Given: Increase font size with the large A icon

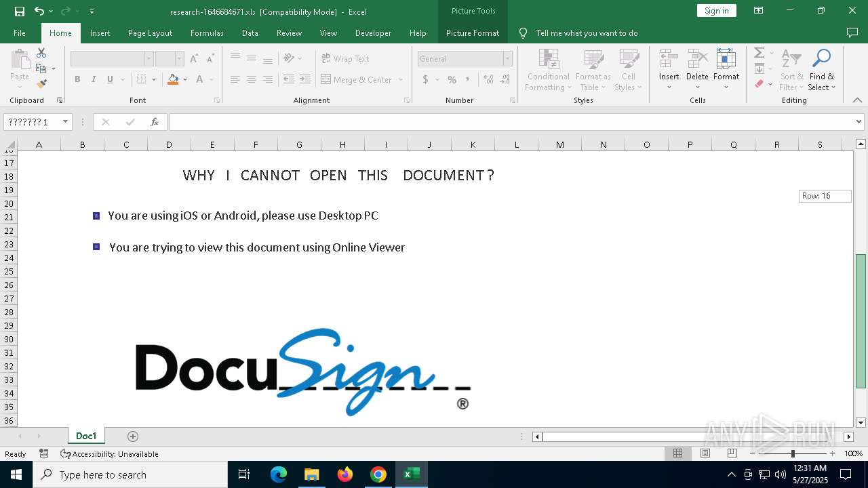Looking at the screenshot, I should [194, 59].
